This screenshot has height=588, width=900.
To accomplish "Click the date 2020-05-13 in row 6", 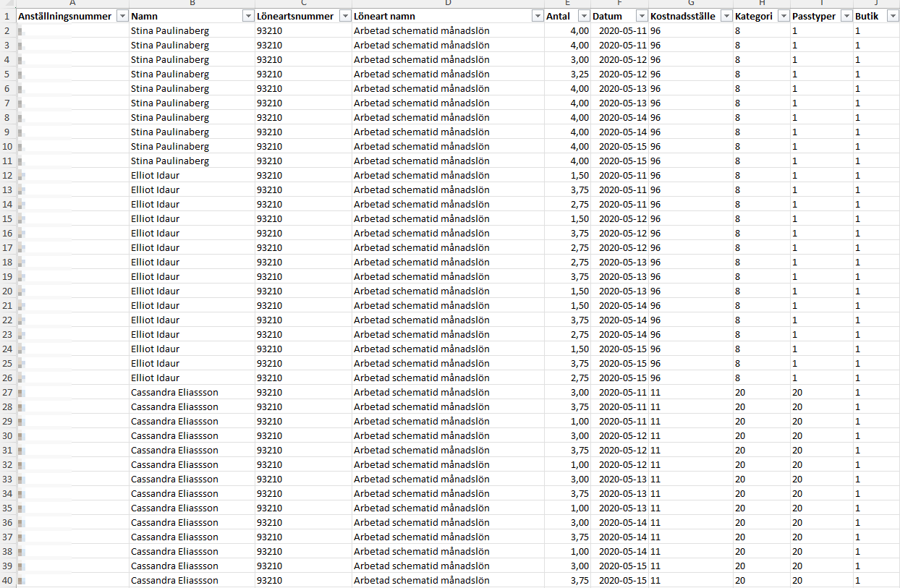I will click(x=620, y=88).
